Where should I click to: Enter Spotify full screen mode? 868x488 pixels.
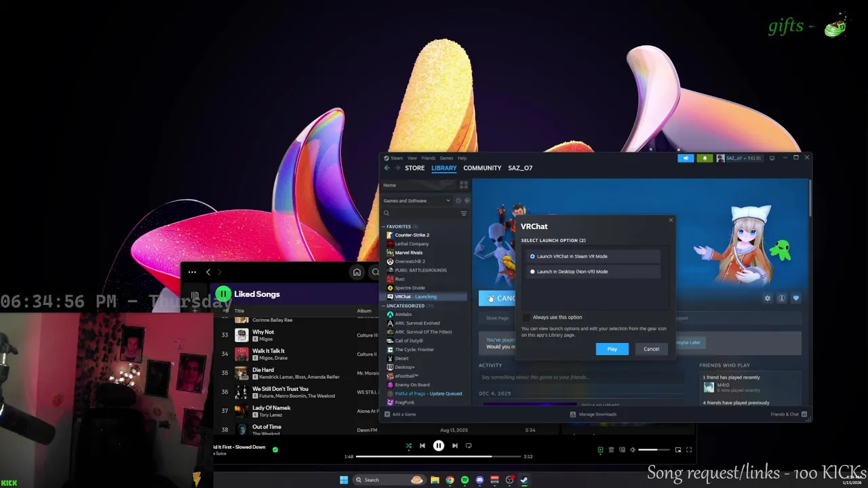(688, 450)
